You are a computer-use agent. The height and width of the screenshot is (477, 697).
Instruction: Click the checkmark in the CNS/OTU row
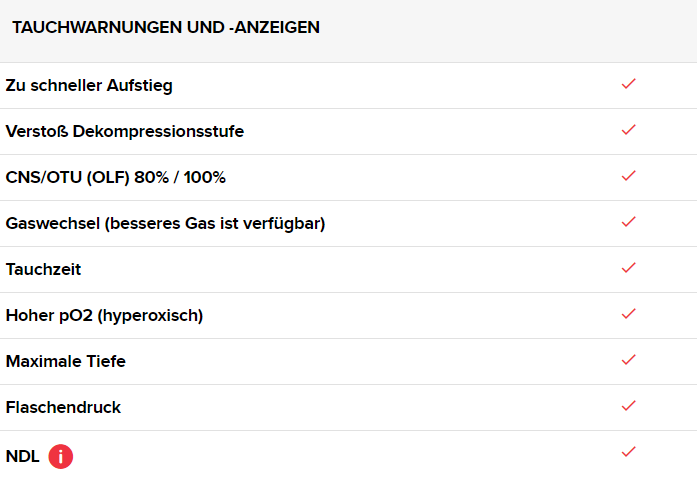pyautogui.click(x=628, y=176)
